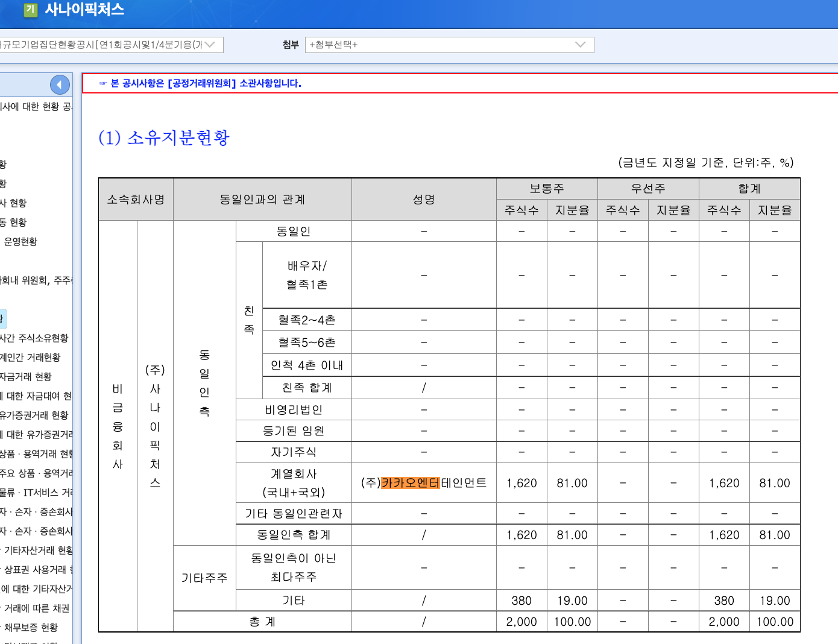The width and height of the screenshot is (838, 644).
Task: Click the 보통주 column group header
Action: pyautogui.click(x=547, y=189)
